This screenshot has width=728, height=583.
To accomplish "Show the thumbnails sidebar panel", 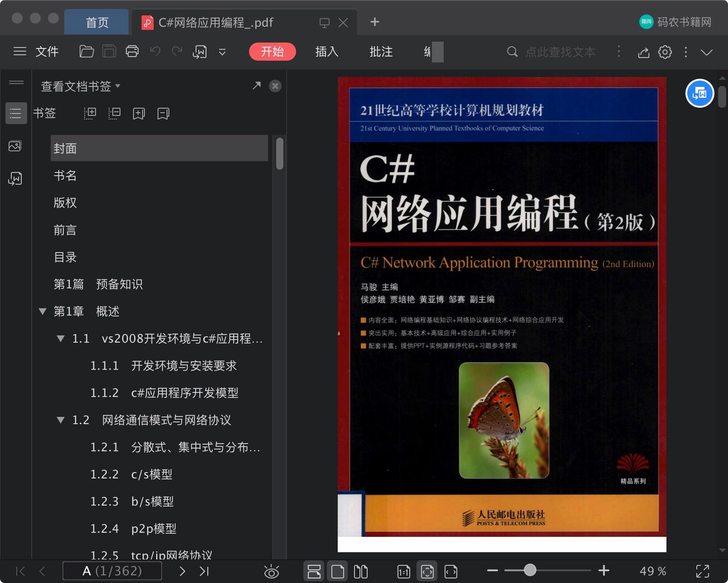I will 15,146.
